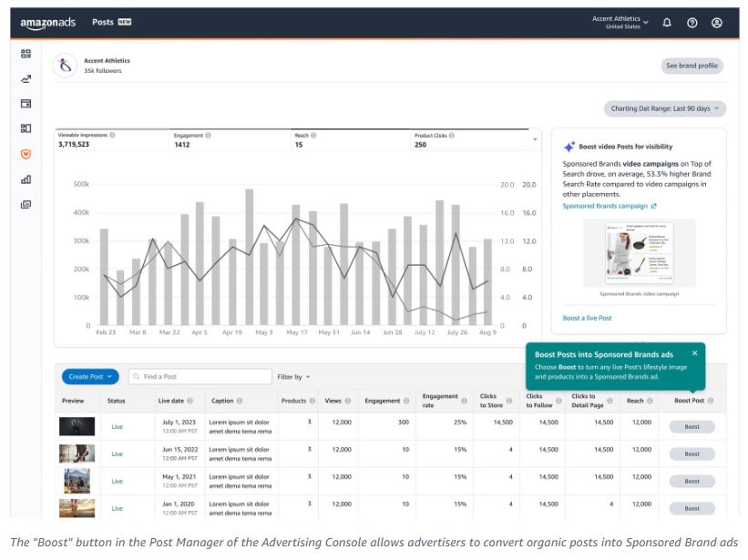This screenshot has height=560, width=748.
Task: Open the billing card icon in sidebar
Action: (26, 105)
